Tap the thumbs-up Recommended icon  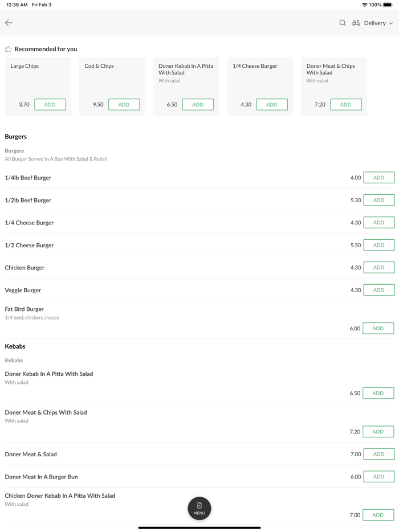(9, 49)
